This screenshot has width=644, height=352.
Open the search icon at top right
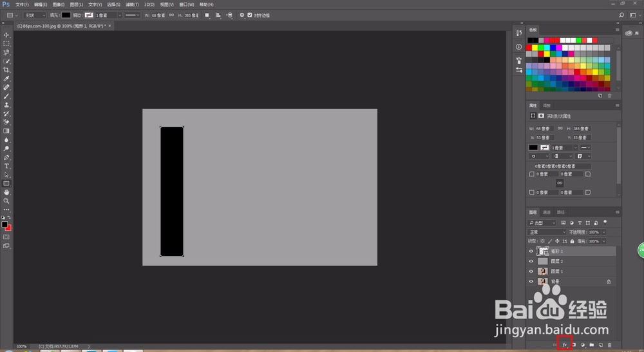[621, 15]
